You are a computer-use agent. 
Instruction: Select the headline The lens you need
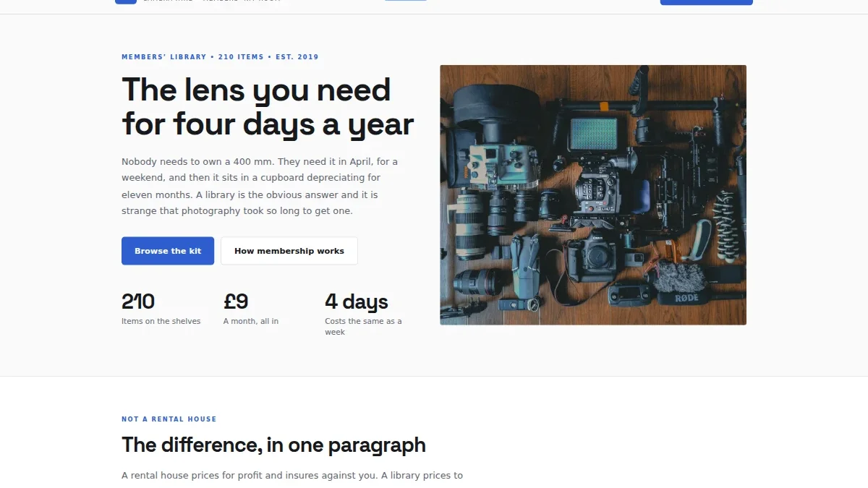tap(268, 107)
